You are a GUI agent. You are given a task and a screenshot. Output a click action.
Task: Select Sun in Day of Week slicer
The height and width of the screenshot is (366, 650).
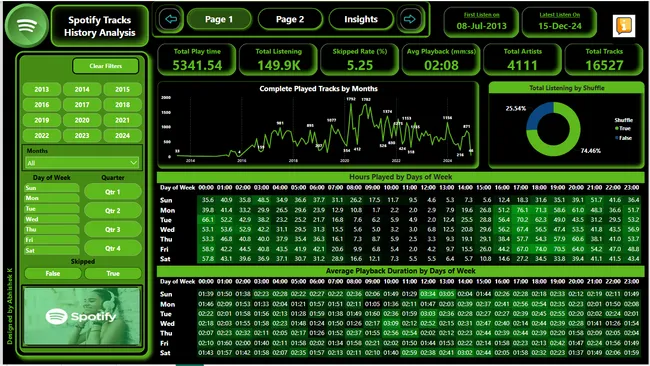click(51, 188)
